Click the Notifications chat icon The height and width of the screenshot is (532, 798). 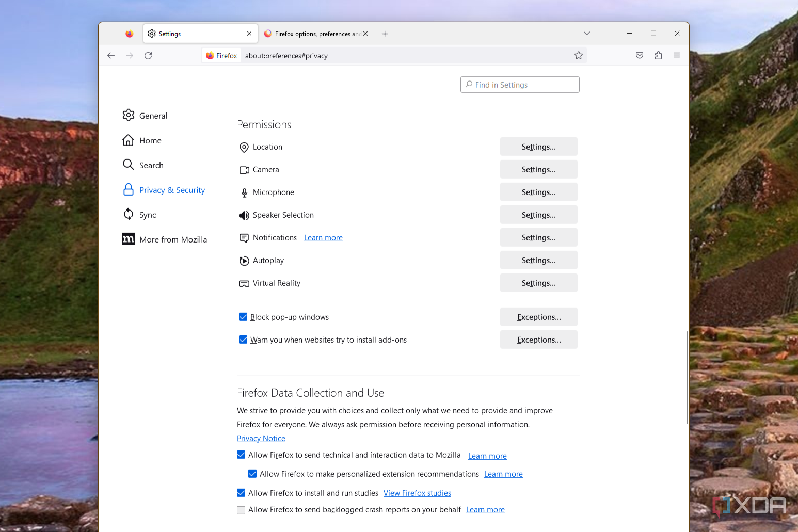tap(244, 238)
